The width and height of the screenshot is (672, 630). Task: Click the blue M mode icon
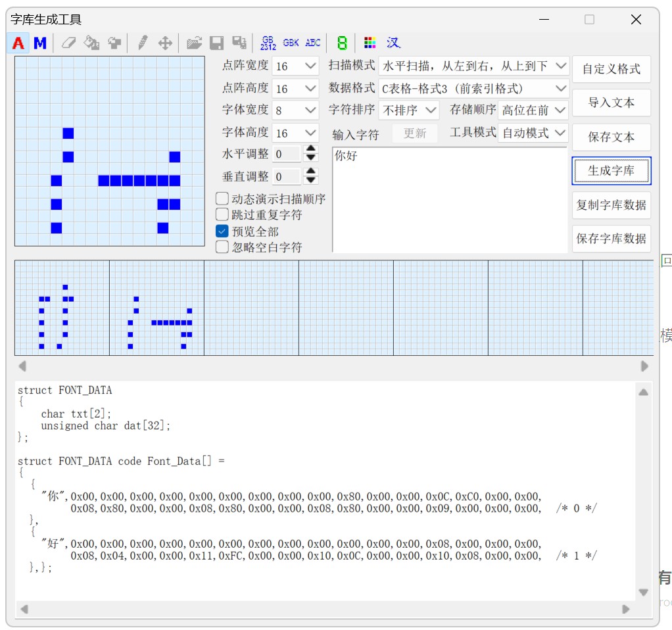(x=40, y=43)
